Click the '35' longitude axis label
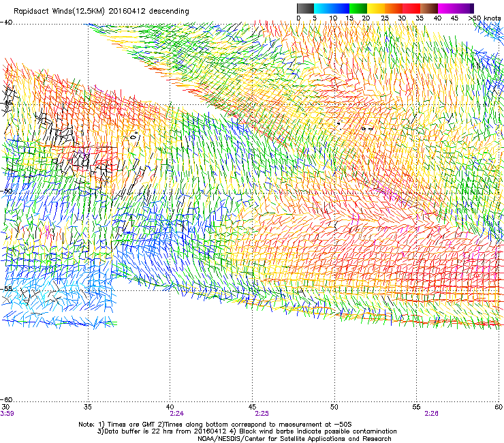The height and width of the screenshot is (443, 504). click(x=87, y=407)
